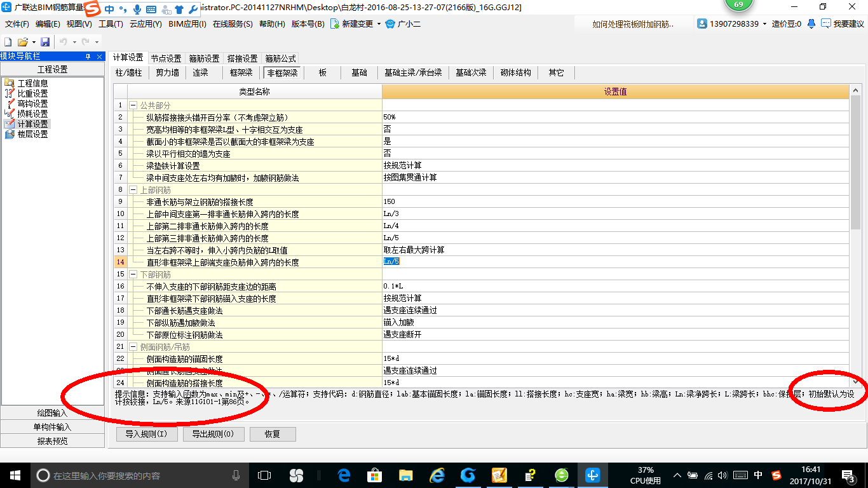The height and width of the screenshot is (488, 868).
Task: Open the account 13907298339 dropdown
Action: click(x=764, y=24)
